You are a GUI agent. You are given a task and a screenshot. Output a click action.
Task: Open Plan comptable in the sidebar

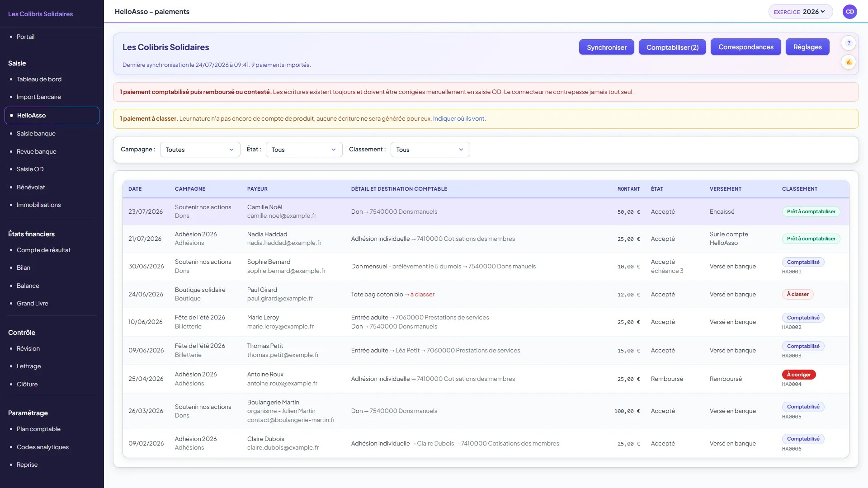pos(38,429)
